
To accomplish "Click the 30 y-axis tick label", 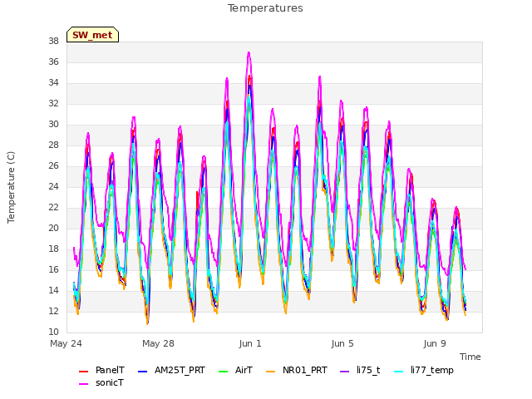I will coord(53,125).
